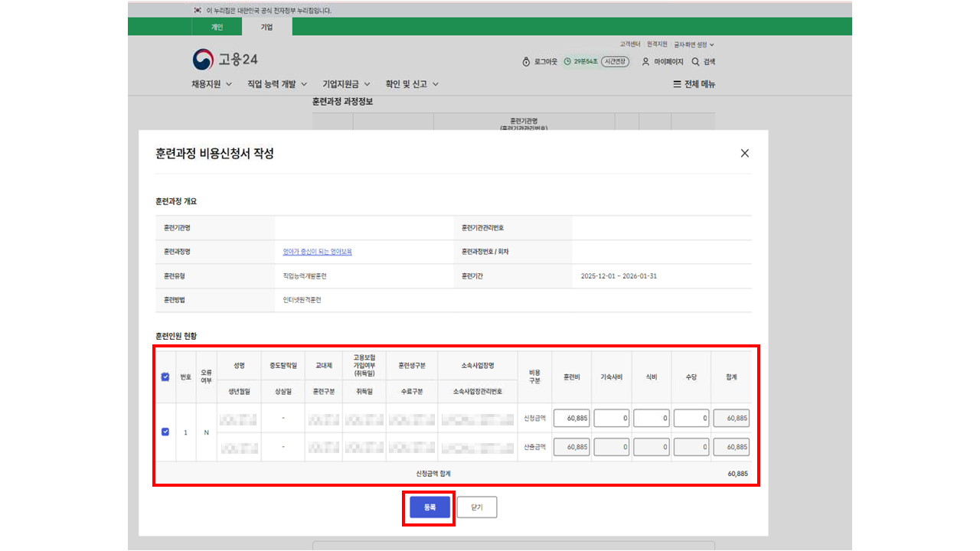Expand the 직업 능력 개발 menu
The height and width of the screenshot is (551, 980).
coord(276,84)
